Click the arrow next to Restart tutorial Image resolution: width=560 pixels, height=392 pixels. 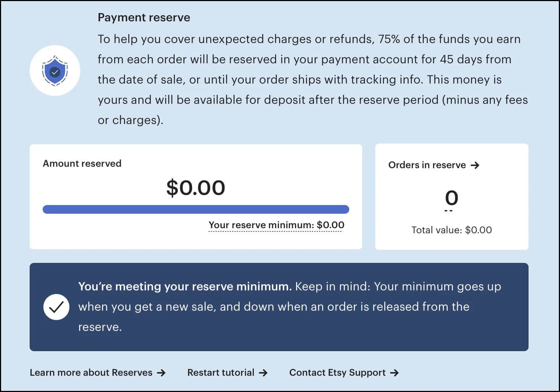pyautogui.click(x=263, y=372)
